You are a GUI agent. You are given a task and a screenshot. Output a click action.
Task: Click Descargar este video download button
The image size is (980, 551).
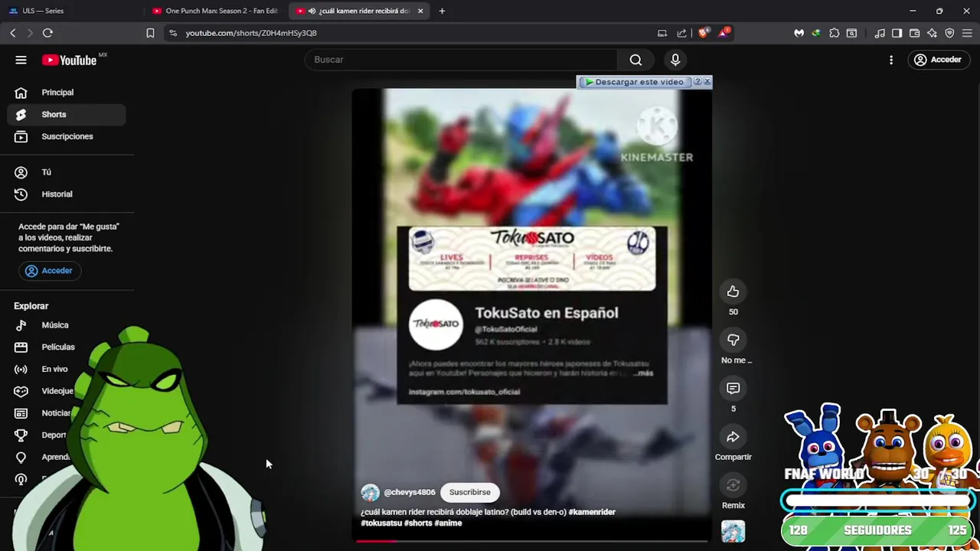tap(635, 82)
